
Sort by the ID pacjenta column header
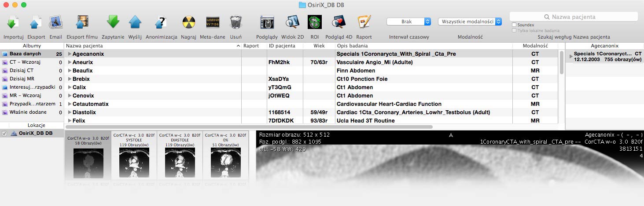click(x=285, y=46)
